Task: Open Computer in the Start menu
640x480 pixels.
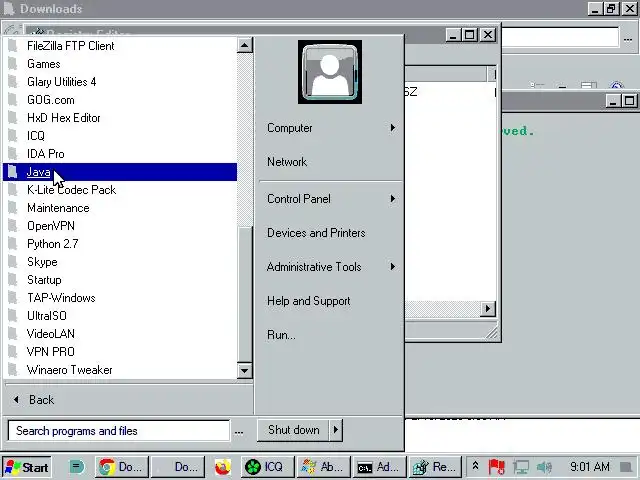Action: (330, 128)
